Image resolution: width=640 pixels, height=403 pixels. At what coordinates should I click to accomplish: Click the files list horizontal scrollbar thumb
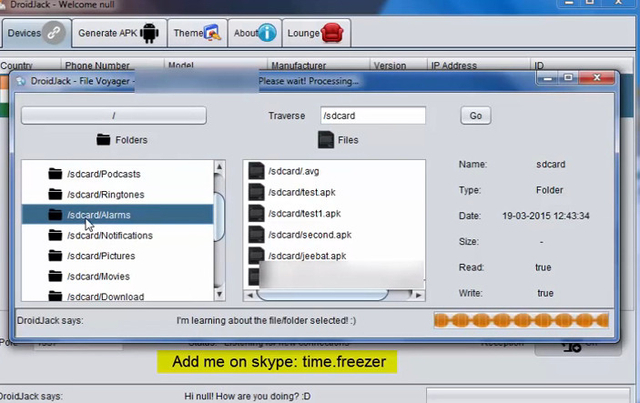click(x=322, y=295)
